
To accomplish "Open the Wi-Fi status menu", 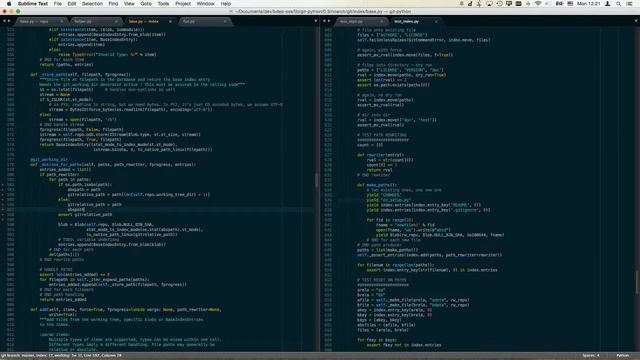I will (x=538, y=4).
